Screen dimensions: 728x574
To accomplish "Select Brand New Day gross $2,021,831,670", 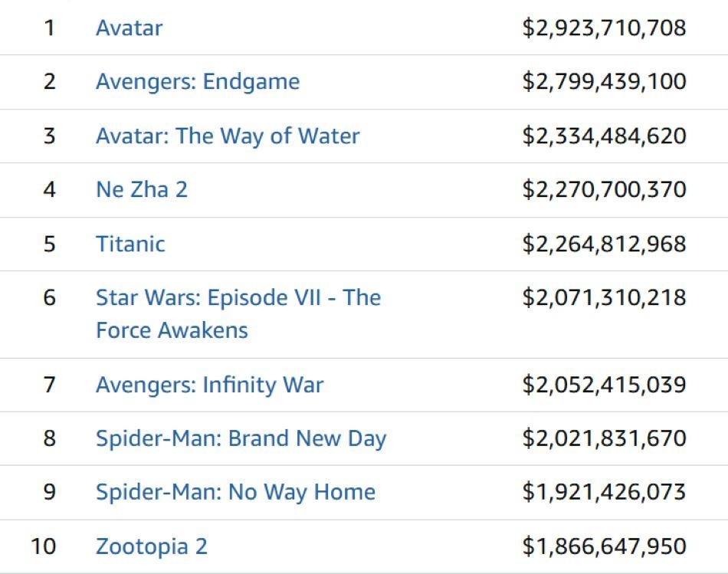I will tap(604, 438).
